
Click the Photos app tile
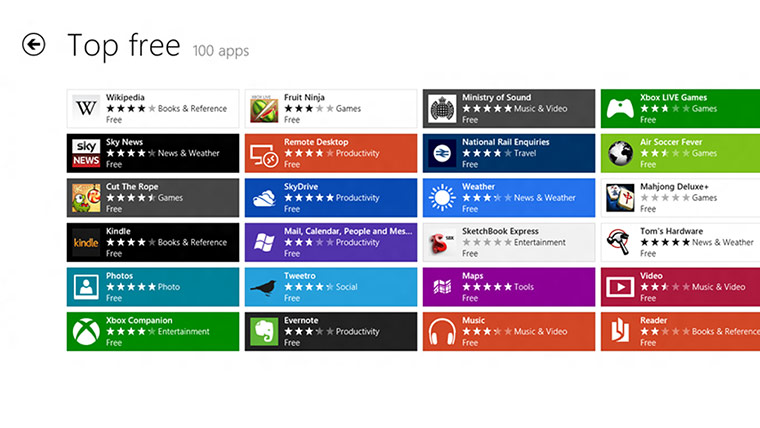(x=152, y=287)
